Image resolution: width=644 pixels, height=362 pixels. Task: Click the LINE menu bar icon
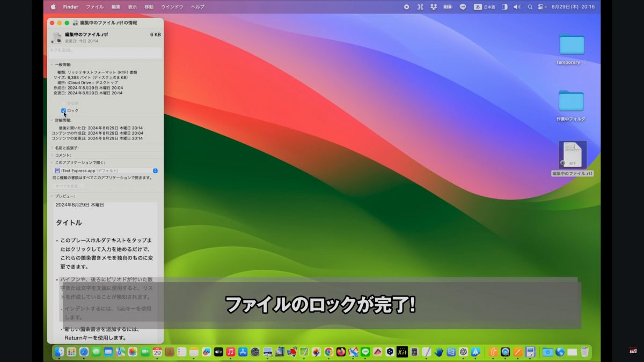point(463,7)
